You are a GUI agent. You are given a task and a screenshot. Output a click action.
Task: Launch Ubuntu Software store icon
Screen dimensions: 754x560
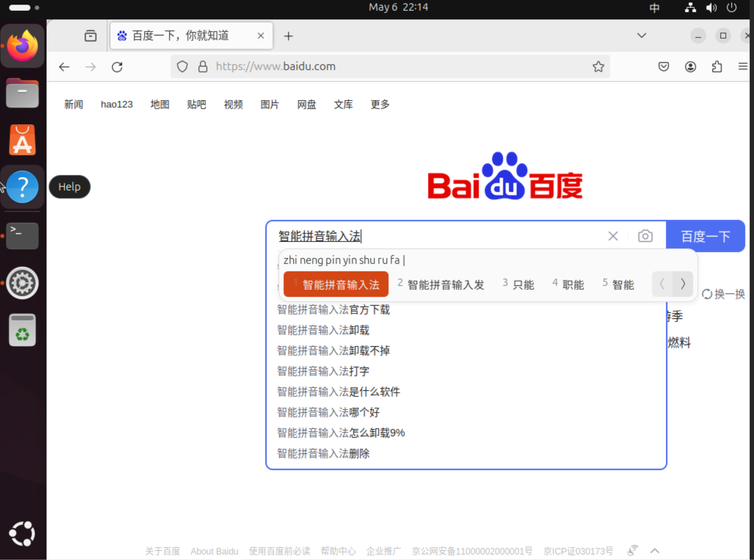[x=22, y=140]
